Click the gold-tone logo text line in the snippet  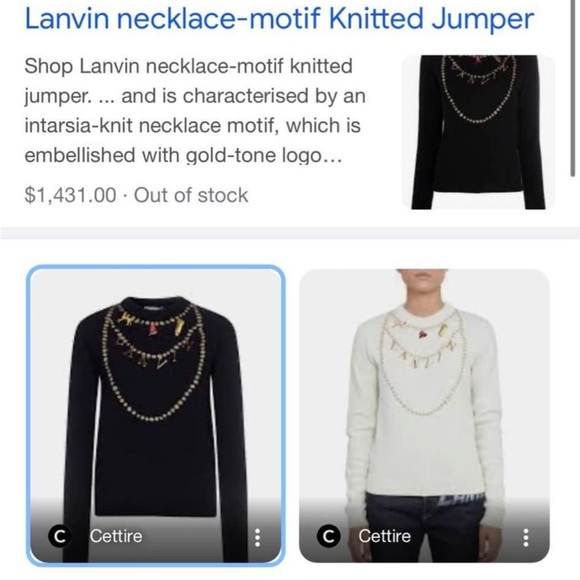(x=183, y=155)
